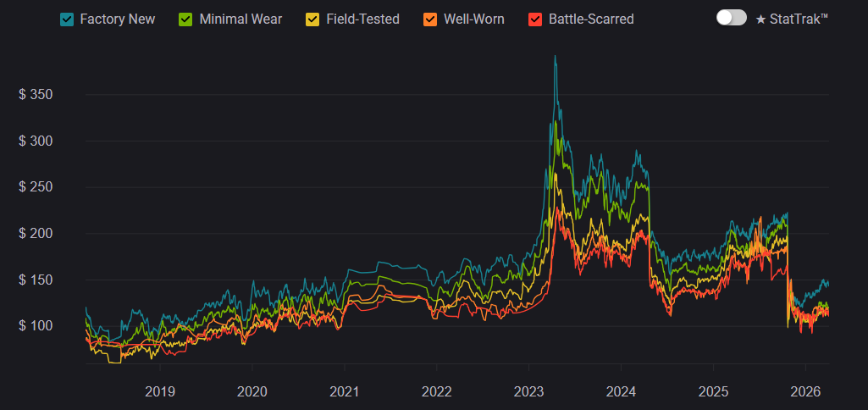Image resolution: width=868 pixels, height=410 pixels.
Task: Click the $ 100 price axis label
Action: tap(36, 326)
